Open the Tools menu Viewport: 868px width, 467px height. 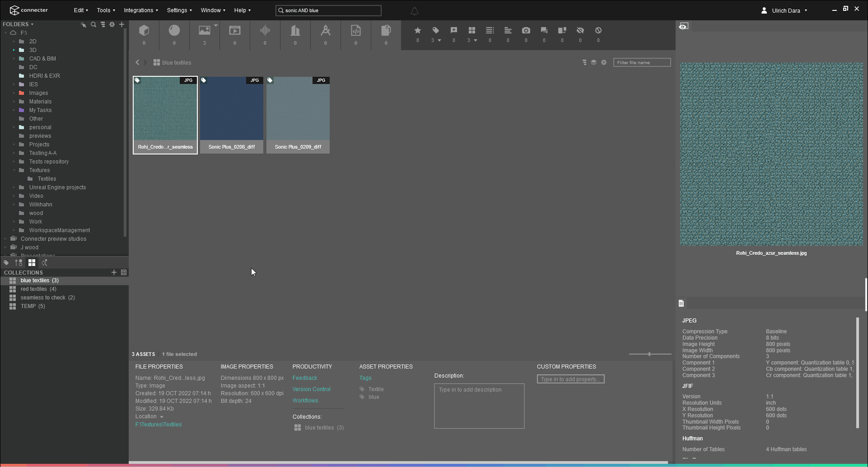(x=106, y=10)
